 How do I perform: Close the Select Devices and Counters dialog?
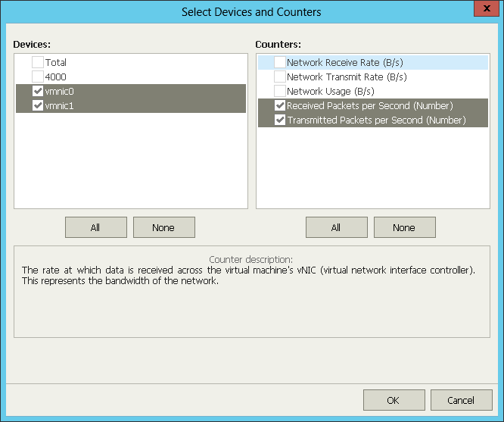487,8
